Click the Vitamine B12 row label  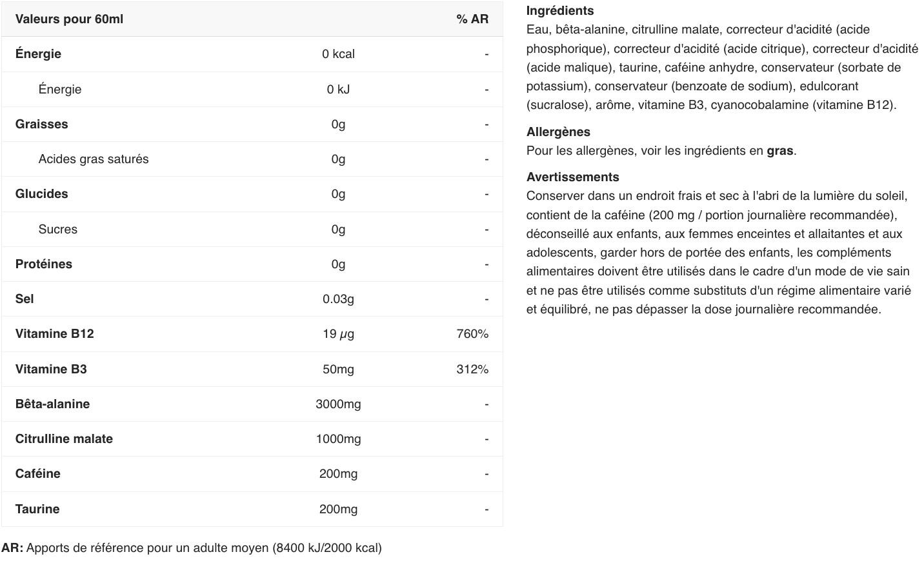tap(54, 334)
